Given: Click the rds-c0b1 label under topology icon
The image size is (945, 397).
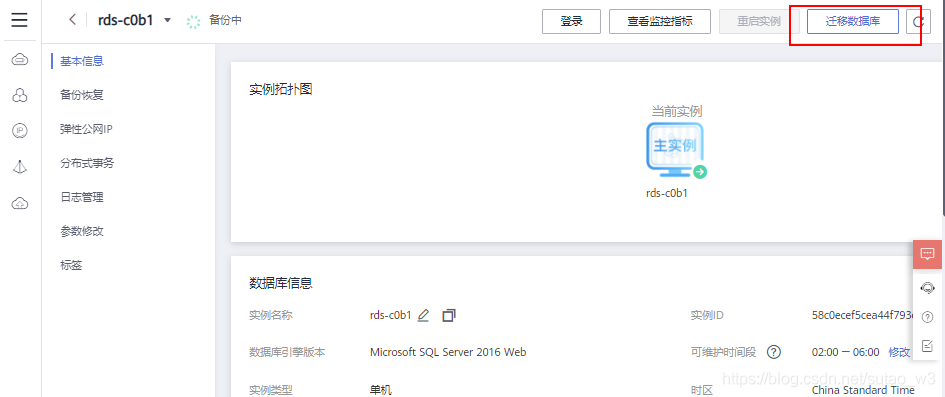Looking at the screenshot, I should point(667,194).
